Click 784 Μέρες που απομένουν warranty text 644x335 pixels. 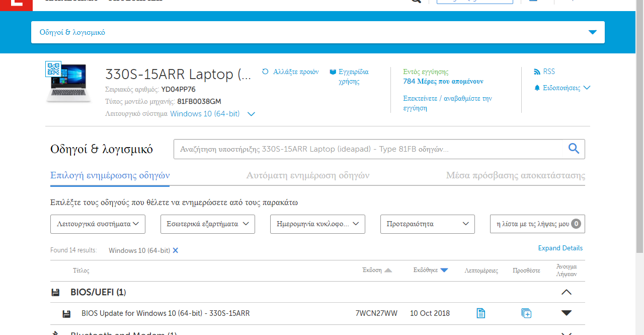tap(443, 81)
